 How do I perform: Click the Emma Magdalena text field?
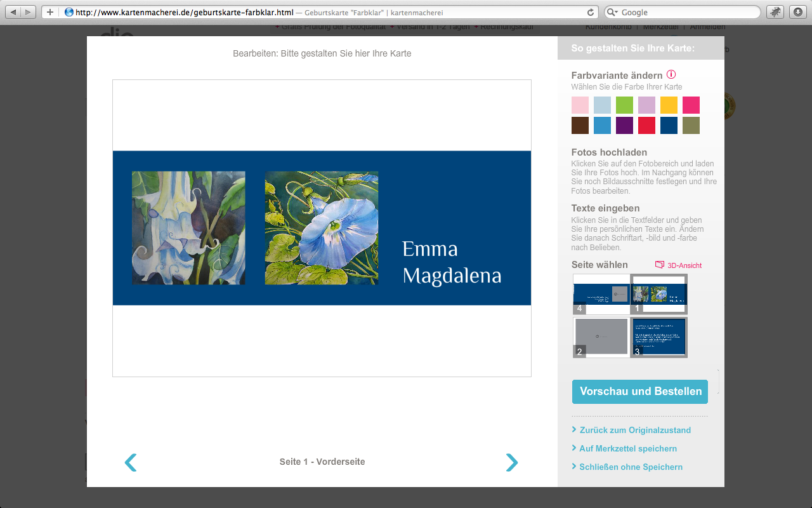tap(451, 262)
